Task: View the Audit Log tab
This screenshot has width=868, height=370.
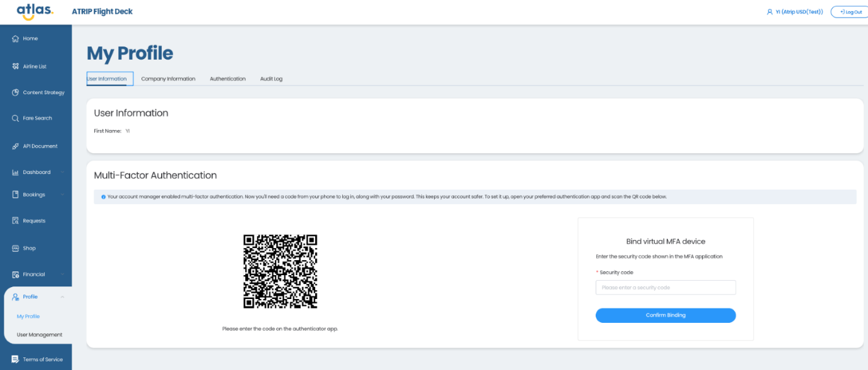Action: pos(271,79)
